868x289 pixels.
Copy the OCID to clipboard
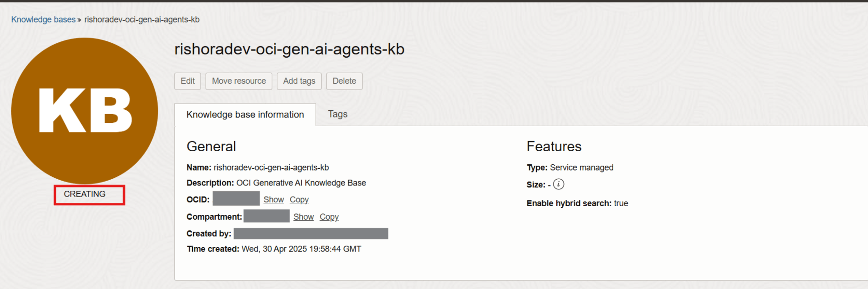[x=299, y=199]
